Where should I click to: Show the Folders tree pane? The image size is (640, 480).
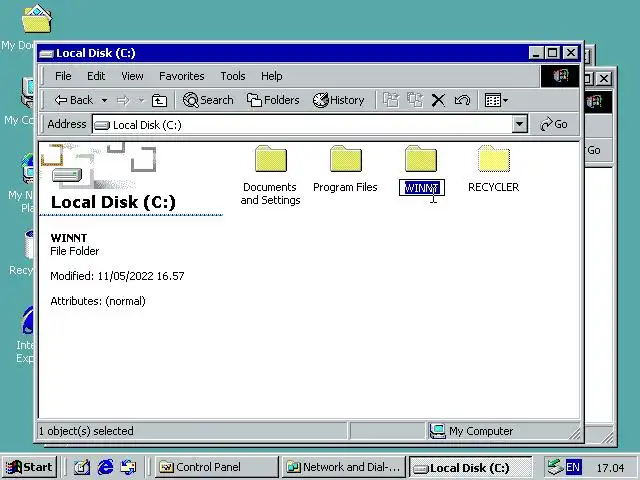pyautogui.click(x=273, y=100)
